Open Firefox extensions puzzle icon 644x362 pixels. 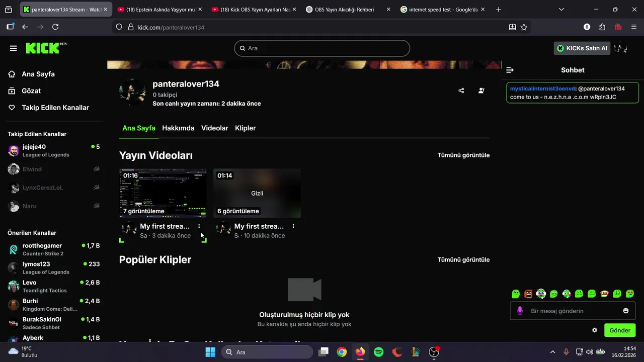(602, 27)
